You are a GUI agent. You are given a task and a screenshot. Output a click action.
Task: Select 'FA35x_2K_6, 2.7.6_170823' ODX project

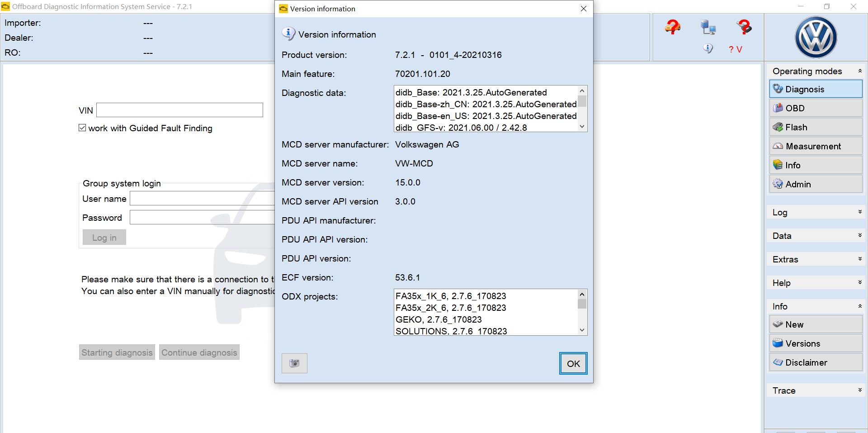coord(451,308)
